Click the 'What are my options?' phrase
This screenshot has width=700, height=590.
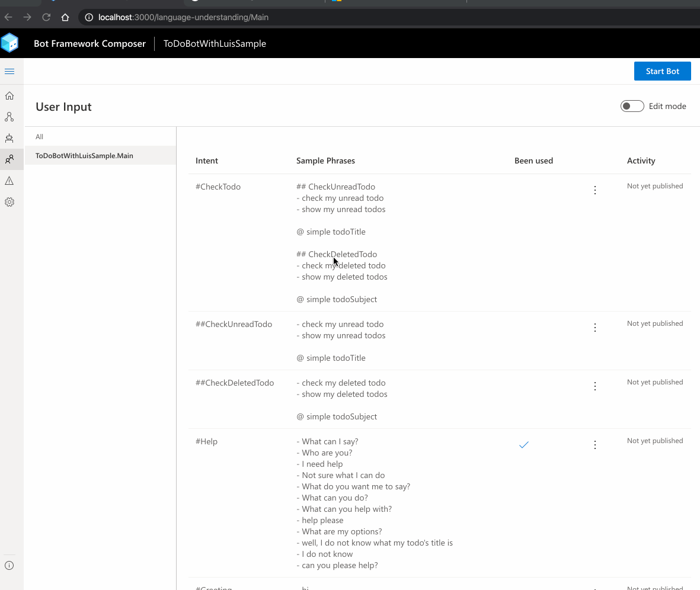[342, 531]
